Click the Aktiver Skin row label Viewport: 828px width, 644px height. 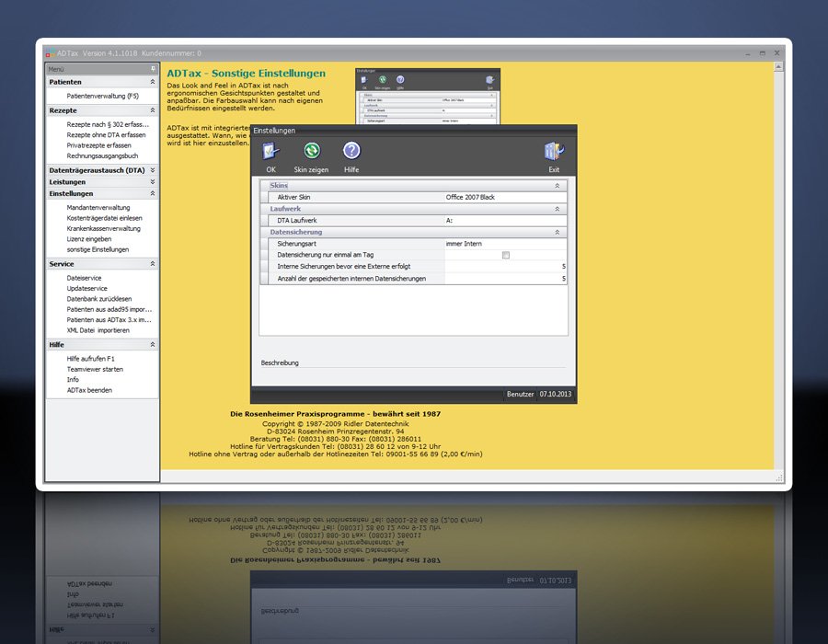coord(293,198)
